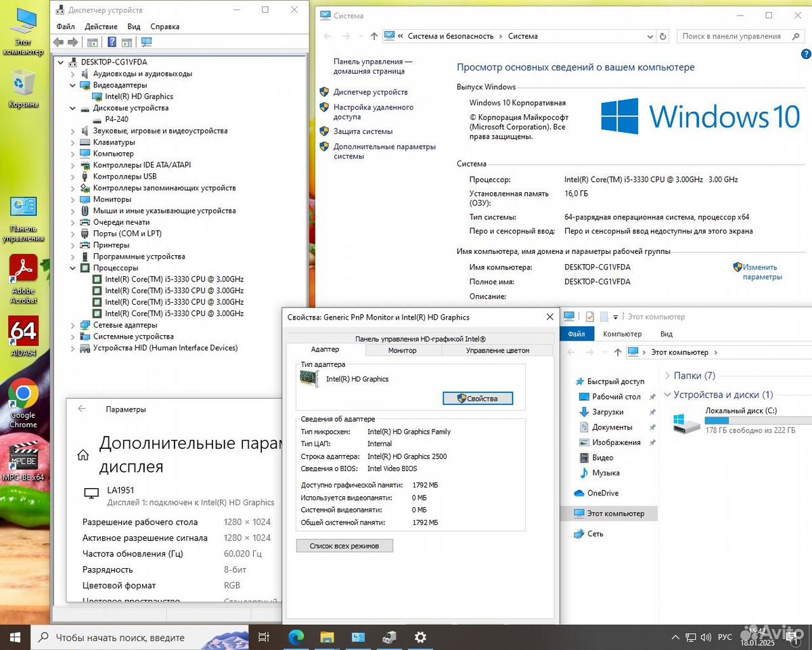Open the Компьютер ribbon tab in Explorer

pyautogui.click(x=623, y=334)
